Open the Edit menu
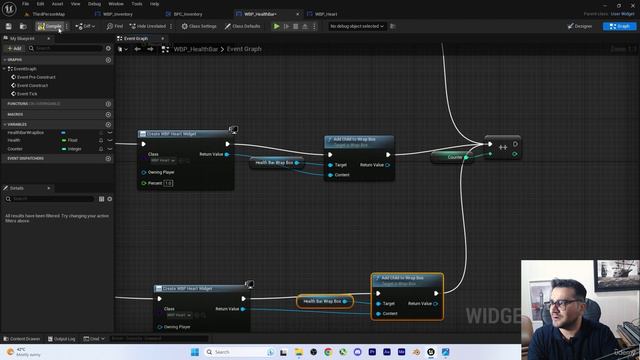This screenshot has height=360, width=640. point(40,4)
